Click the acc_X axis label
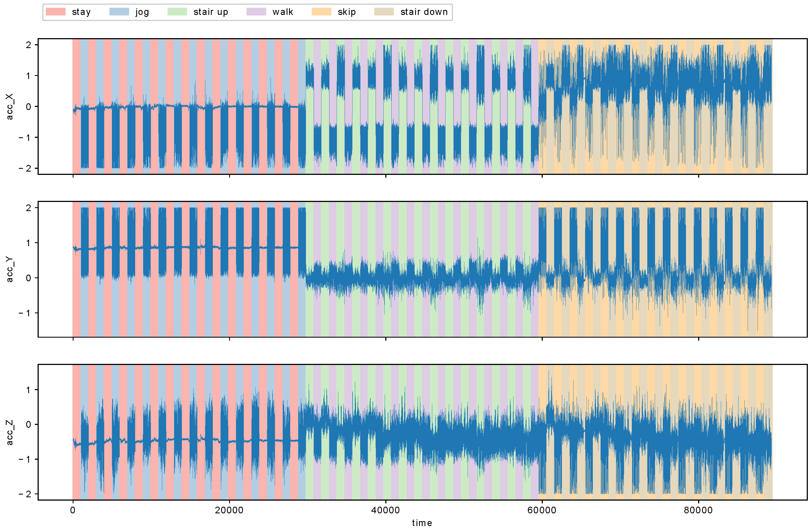This screenshot has height=531, width=812. [x=10, y=106]
